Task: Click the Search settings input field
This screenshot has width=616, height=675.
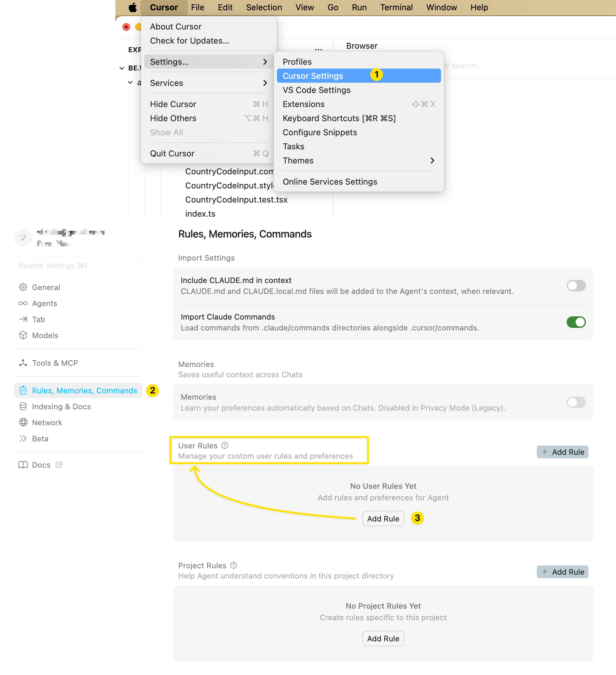Action: (x=78, y=265)
